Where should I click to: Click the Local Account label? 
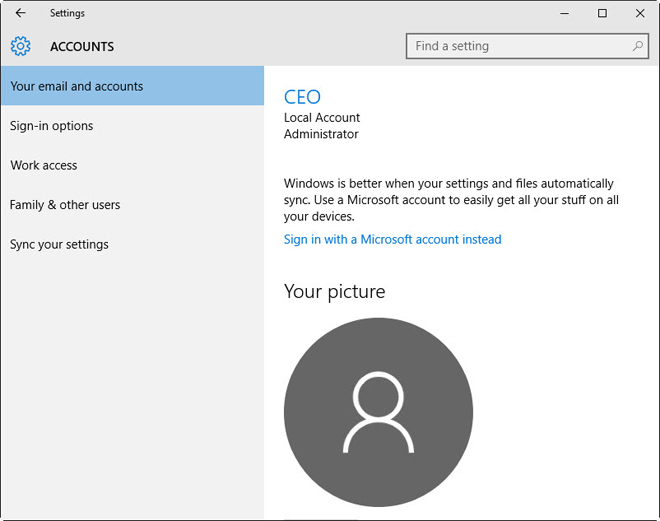(x=322, y=117)
